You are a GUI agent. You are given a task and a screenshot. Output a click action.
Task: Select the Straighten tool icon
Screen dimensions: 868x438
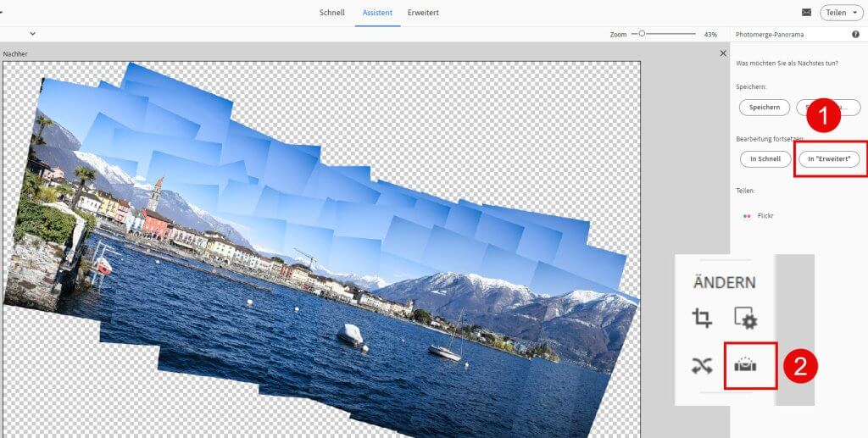click(x=746, y=365)
